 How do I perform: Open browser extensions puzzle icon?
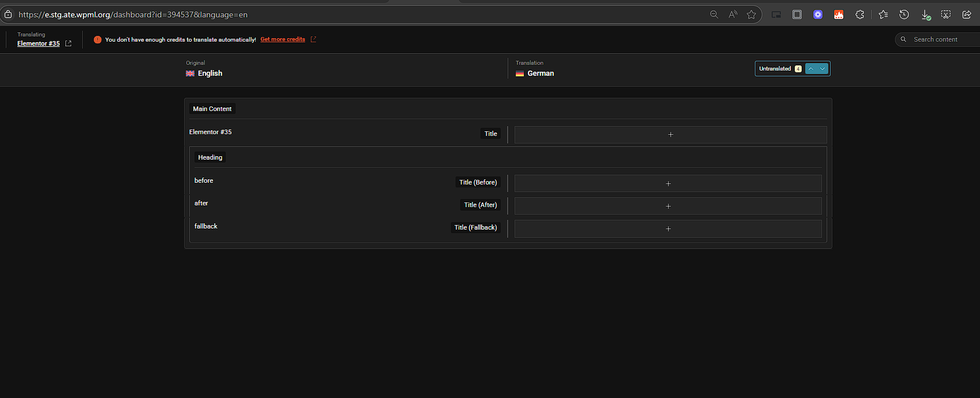(860, 14)
